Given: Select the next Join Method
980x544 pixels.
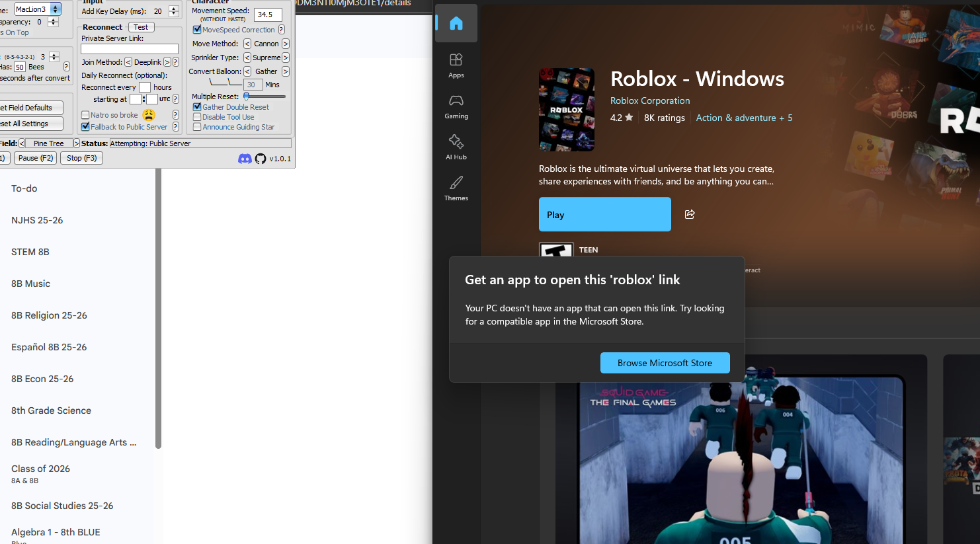Looking at the screenshot, I should [x=167, y=62].
